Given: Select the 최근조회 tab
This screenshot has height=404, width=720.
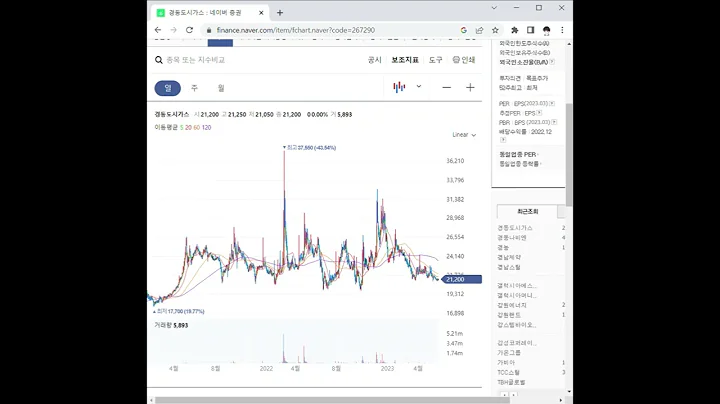Looking at the screenshot, I should 527,212.
